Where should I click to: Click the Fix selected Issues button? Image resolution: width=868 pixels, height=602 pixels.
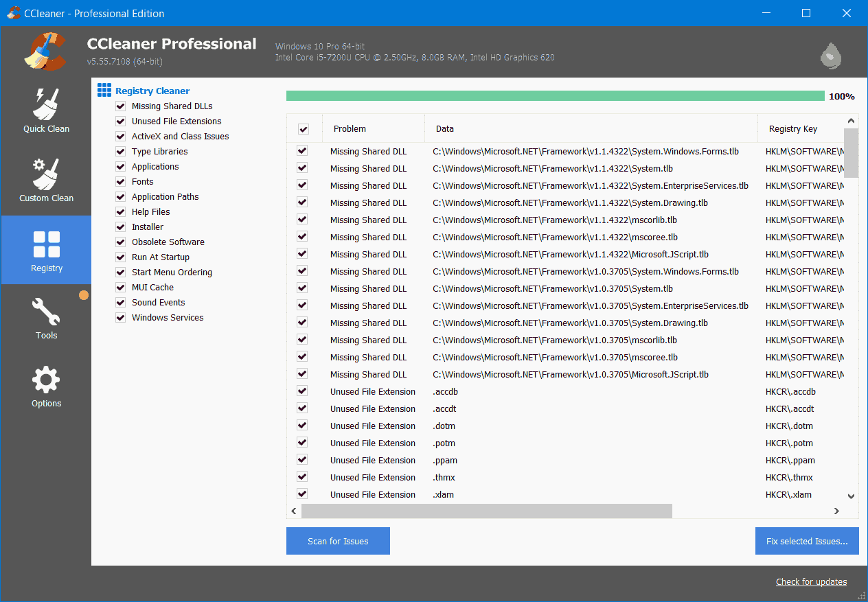click(x=806, y=541)
